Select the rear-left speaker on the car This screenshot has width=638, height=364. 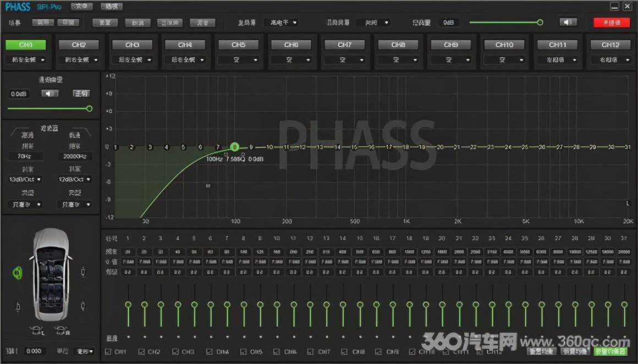tap(18, 305)
